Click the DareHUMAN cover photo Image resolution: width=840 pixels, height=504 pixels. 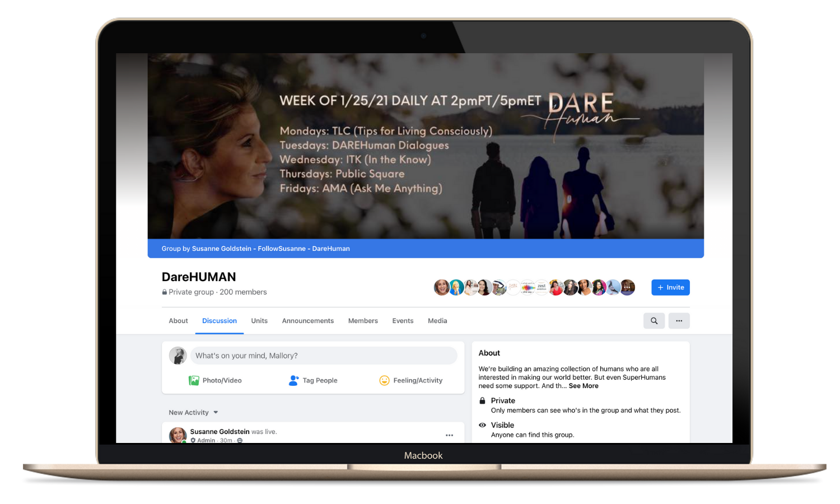pyautogui.click(x=426, y=146)
